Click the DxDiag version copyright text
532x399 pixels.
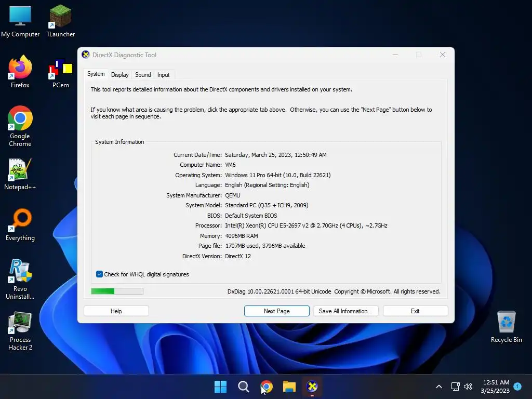(x=334, y=291)
